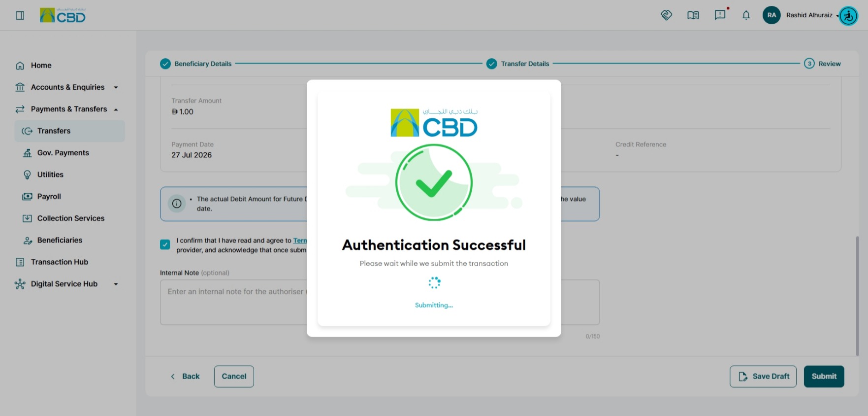Viewport: 868px width, 416px height.
Task: Click the info icon beside debit notice
Action: click(x=177, y=204)
